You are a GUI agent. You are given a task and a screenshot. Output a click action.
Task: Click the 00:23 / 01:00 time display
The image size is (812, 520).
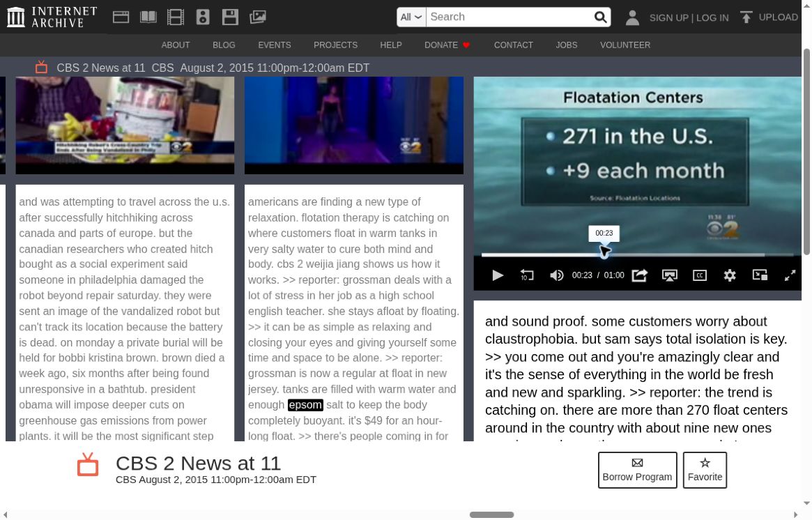[x=597, y=275]
